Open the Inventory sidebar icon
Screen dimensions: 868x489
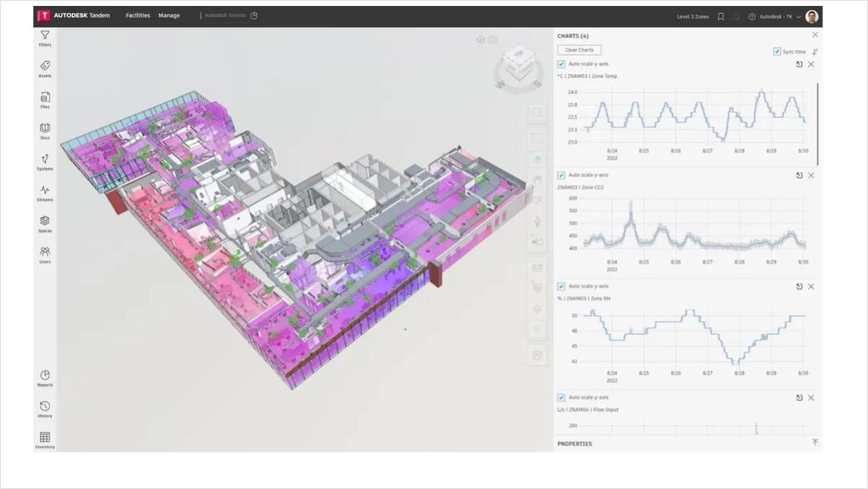(x=45, y=440)
